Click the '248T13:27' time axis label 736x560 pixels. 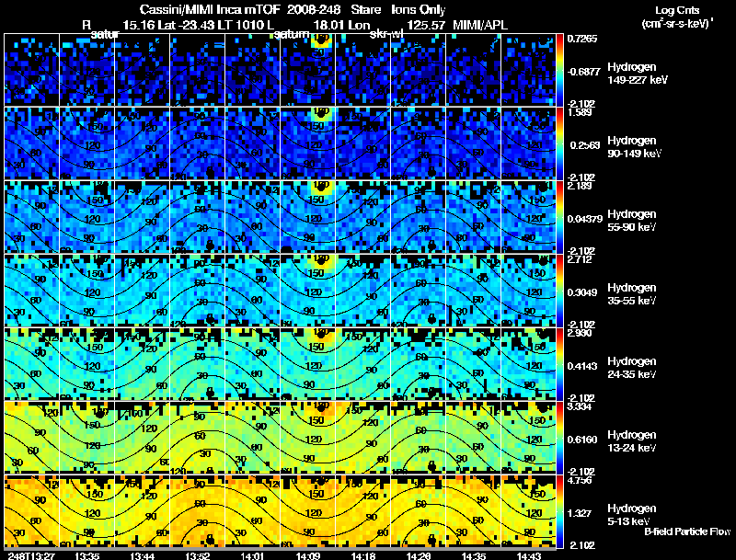point(31,555)
